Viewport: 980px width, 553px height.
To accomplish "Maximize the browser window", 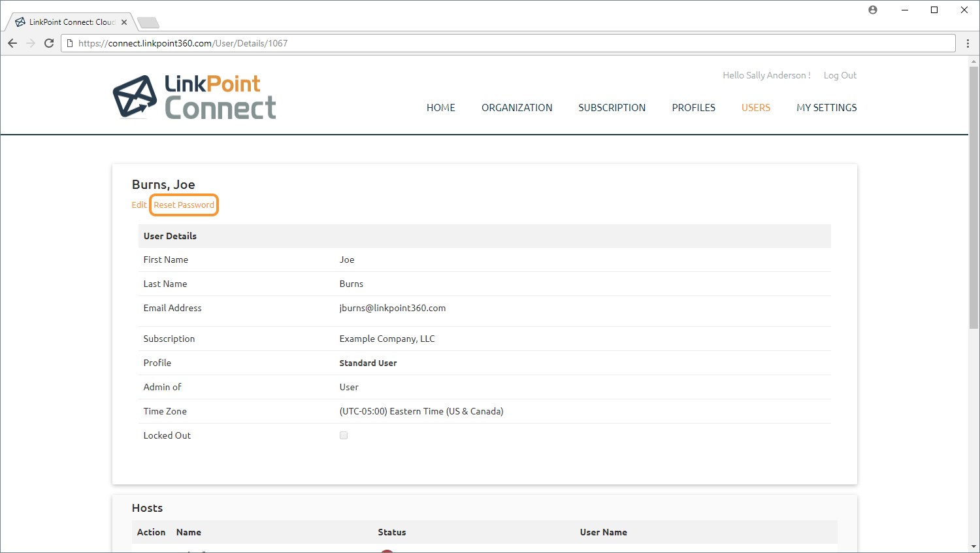I will [934, 10].
